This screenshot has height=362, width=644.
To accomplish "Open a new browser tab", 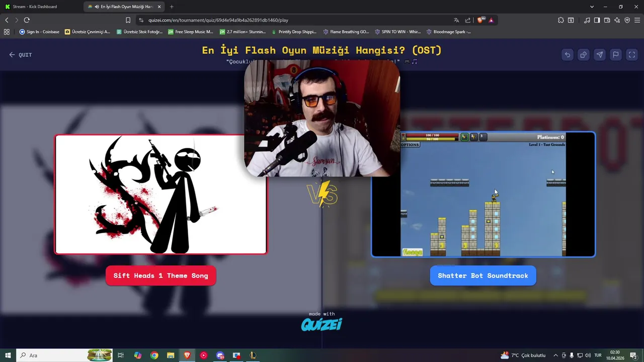I will [172, 7].
